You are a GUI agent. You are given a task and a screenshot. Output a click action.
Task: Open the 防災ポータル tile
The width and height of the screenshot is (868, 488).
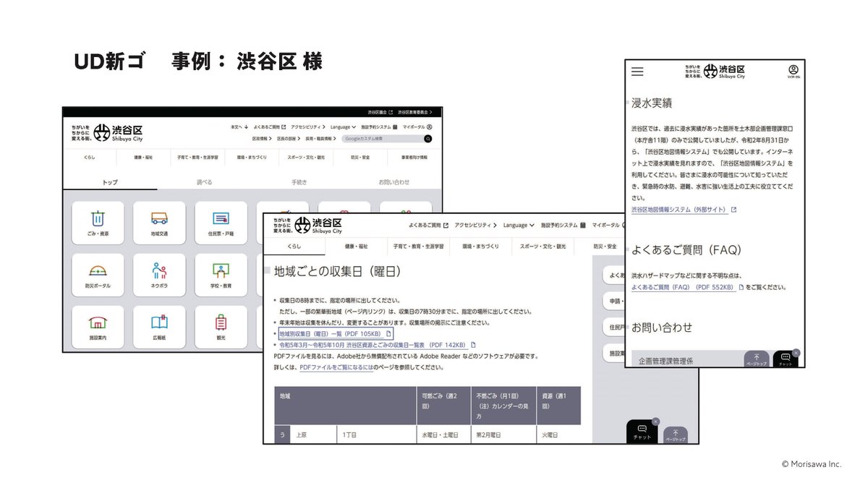click(x=98, y=275)
